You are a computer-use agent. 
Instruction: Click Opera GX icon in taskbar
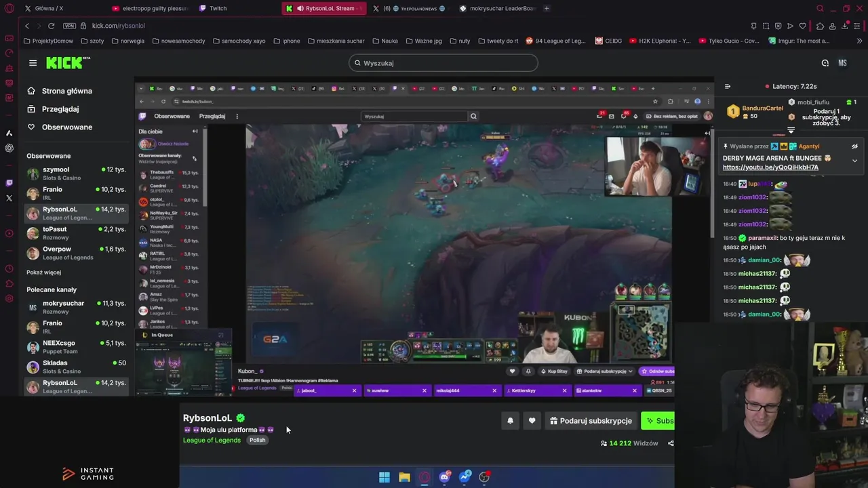click(x=425, y=477)
